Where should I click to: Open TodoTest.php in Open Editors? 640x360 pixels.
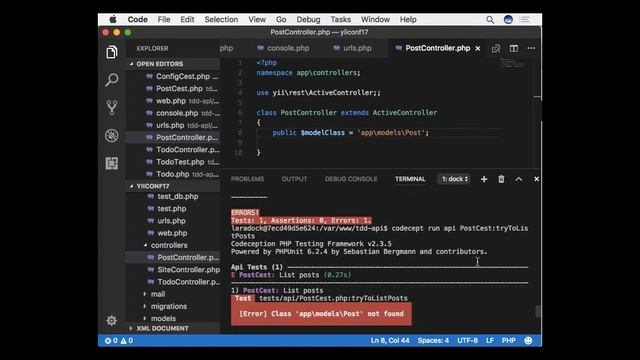[x=173, y=162]
